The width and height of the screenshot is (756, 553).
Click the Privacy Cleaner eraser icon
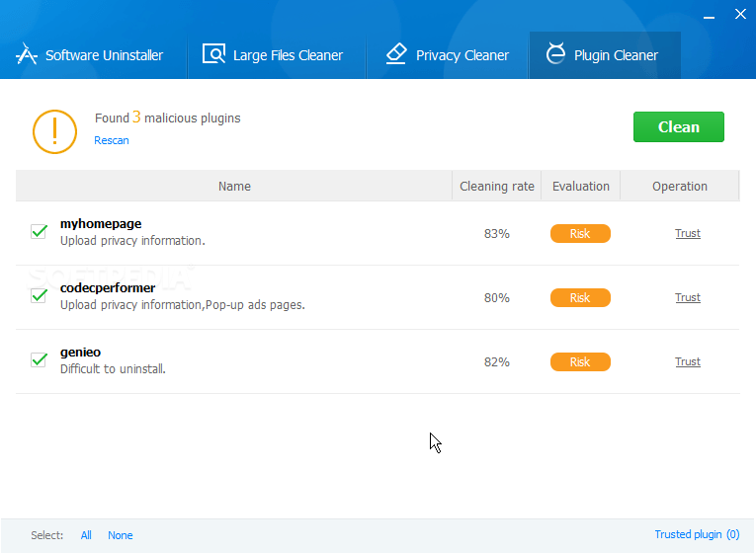[396, 53]
